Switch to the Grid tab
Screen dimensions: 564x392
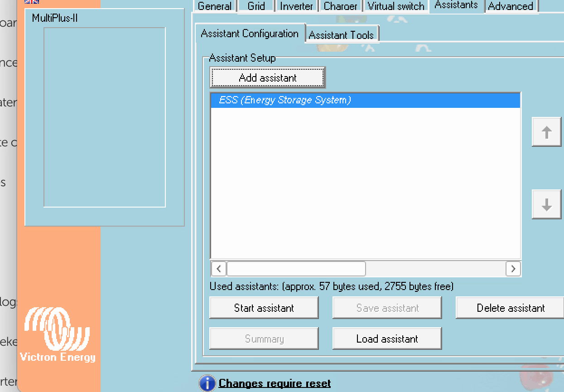256,6
